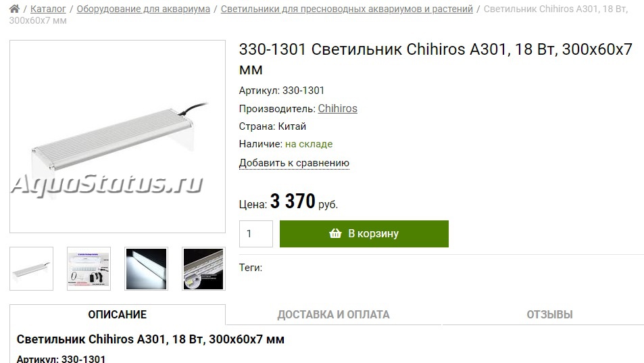Open the Каталог breadcrumb link

click(x=48, y=9)
